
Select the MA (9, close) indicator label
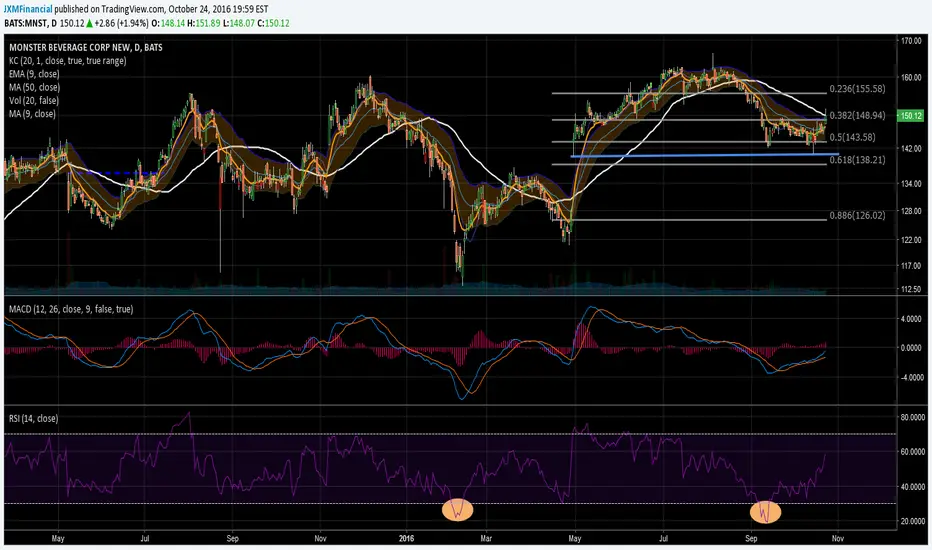click(33, 113)
